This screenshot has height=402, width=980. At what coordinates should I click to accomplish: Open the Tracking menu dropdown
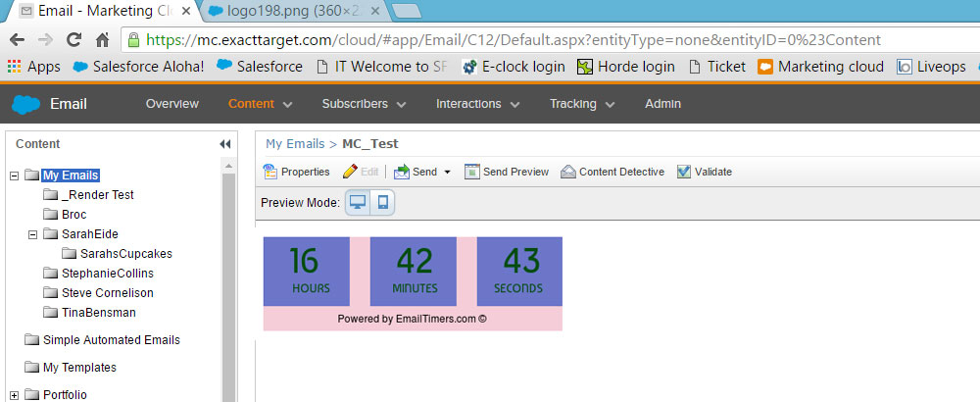tap(582, 104)
